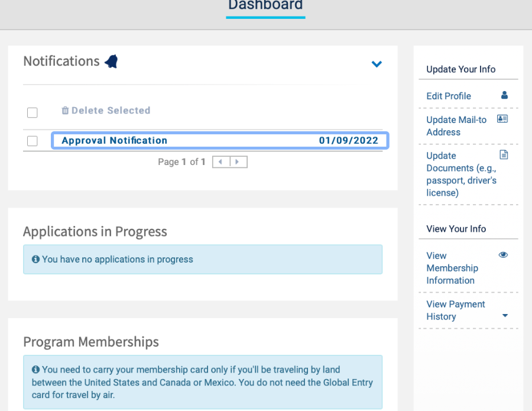Screen dimensions: 532x411
Task: Click the Edit Profile link
Action: [449, 96]
